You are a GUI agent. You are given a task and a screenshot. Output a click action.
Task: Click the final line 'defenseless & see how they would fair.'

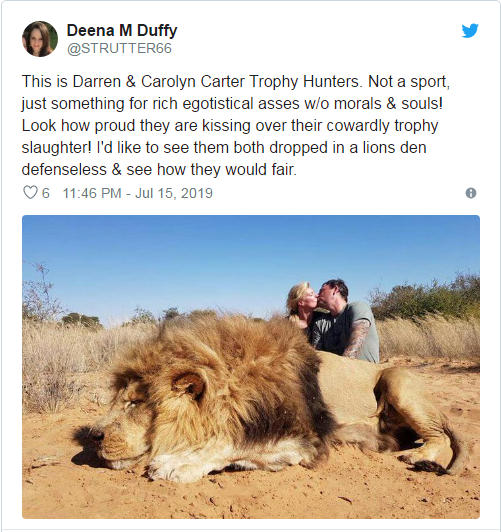[x=159, y=170]
